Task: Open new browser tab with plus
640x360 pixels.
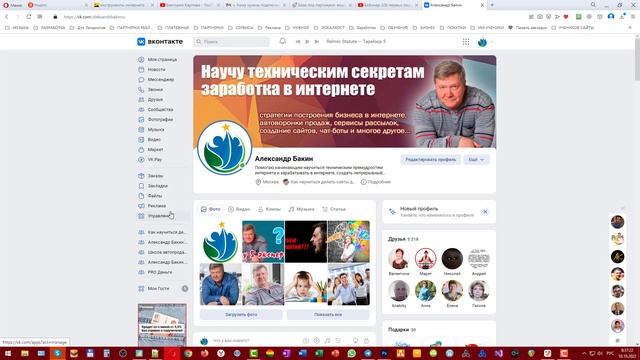Action: pyautogui.click(x=492, y=5)
